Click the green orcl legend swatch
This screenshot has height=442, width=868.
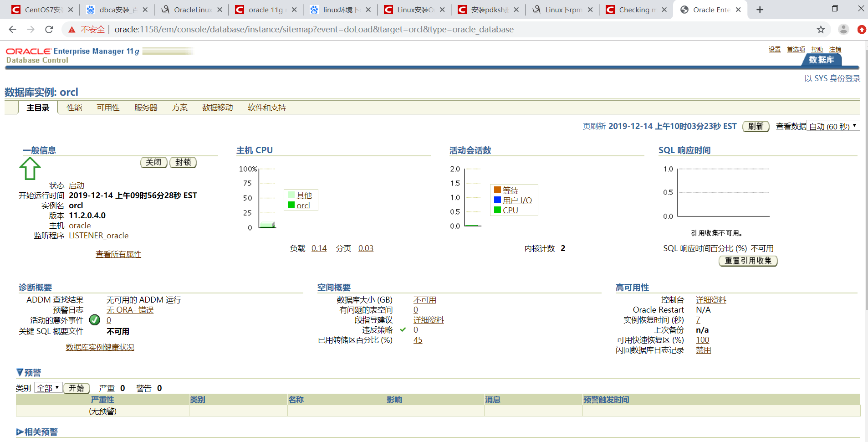pyautogui.click(x=291, y=205)
